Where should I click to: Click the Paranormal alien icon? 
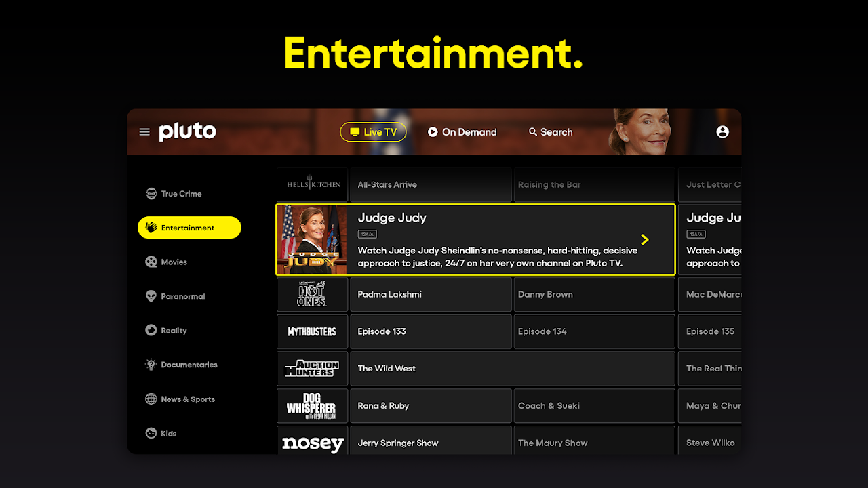tap(151, 296)
